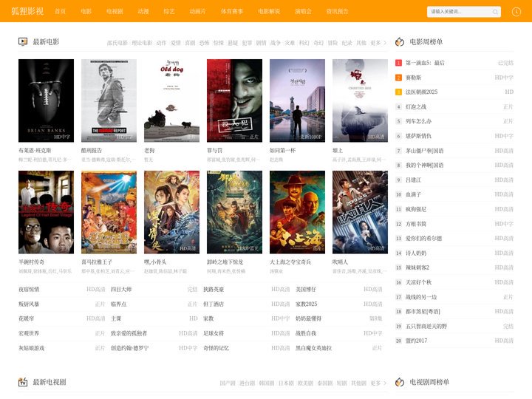
Task: Open the 电影 navigation tab
Action: pos(86,11)
